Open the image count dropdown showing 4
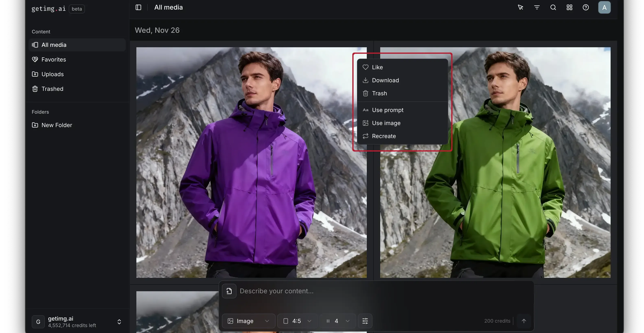 [x=337, y=321]
